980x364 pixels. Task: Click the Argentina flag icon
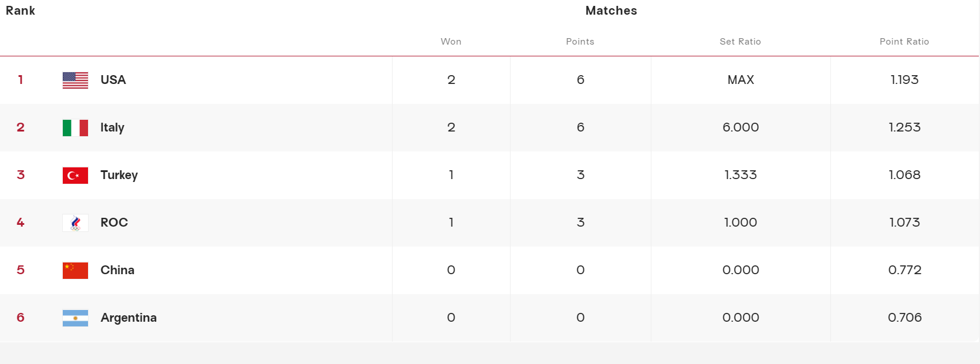point(75,318)
